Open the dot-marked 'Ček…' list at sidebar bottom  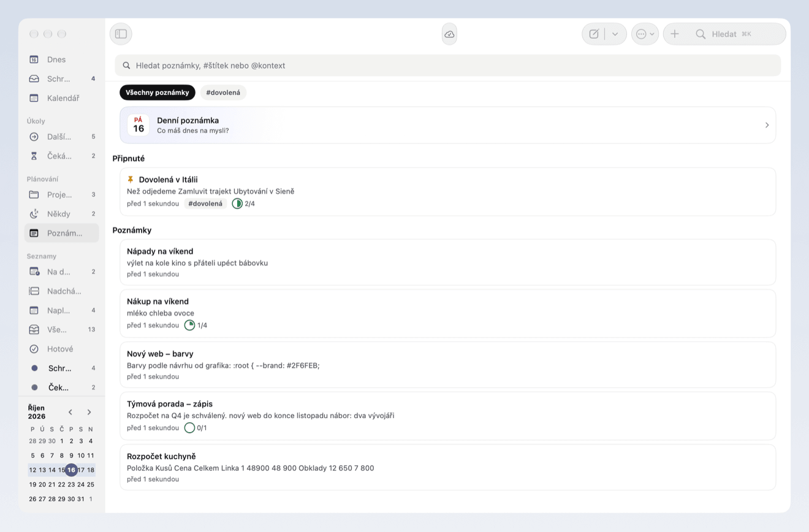pos(61,387)
